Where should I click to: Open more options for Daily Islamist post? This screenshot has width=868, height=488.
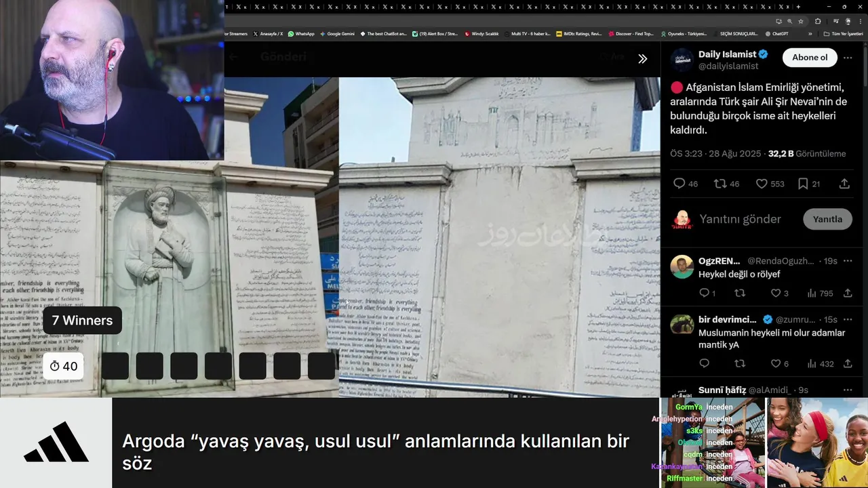848,58
